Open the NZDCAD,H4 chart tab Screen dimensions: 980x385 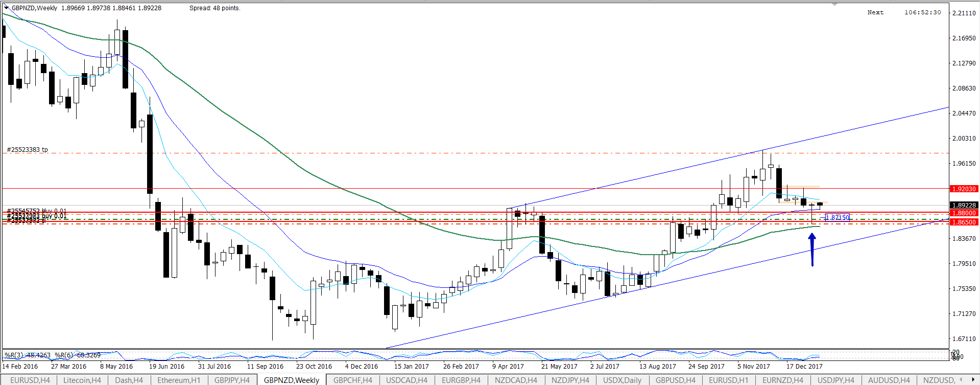pos(516,380)
